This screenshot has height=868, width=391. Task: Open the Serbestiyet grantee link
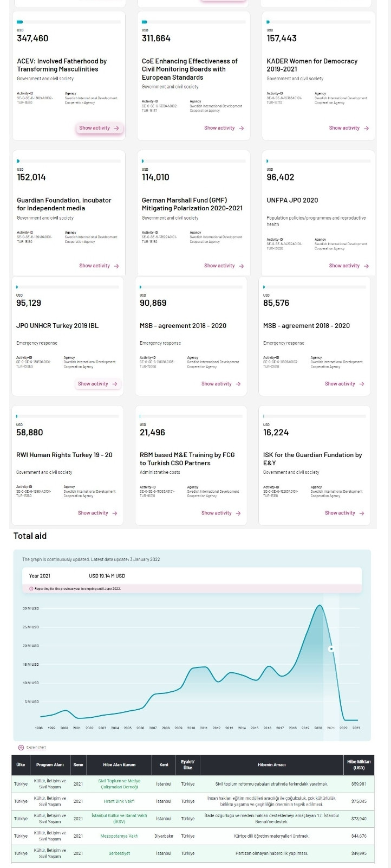coord(119,853)
